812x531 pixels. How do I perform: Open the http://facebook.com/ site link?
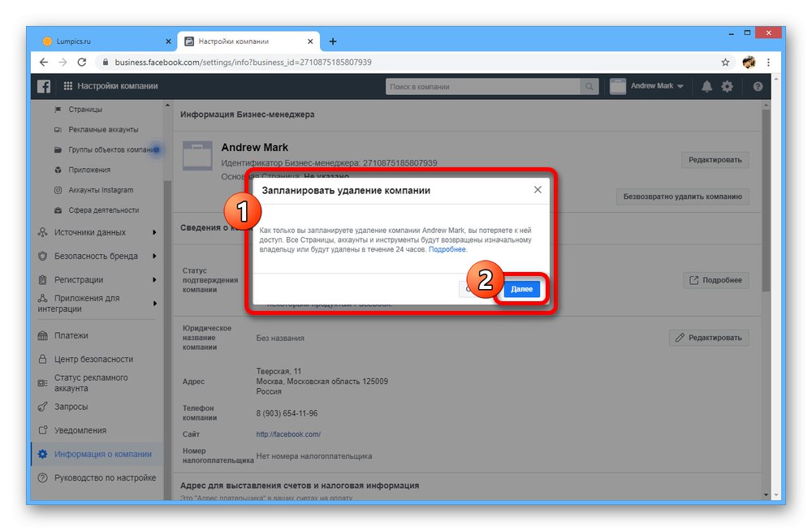tap(288, 434)
